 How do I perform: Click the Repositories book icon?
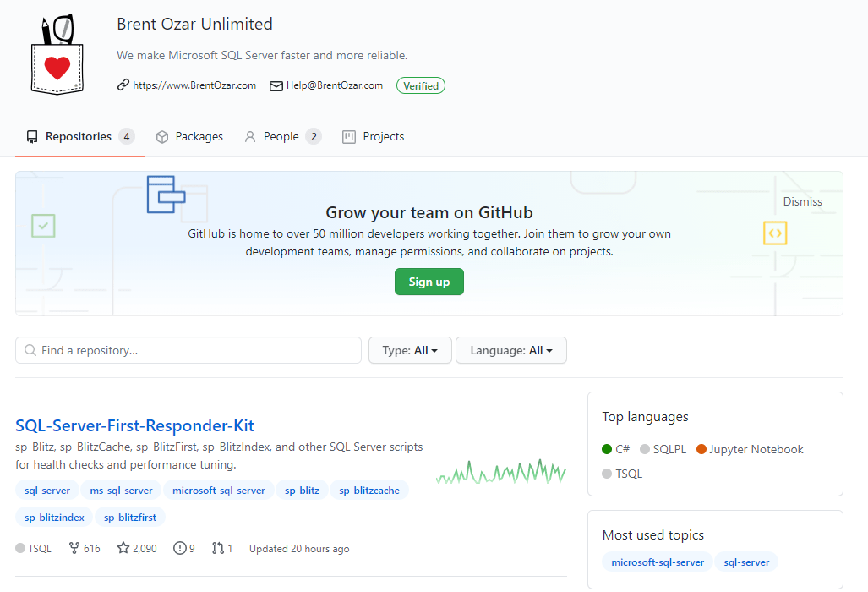pyautogui.click(x=32, y=137)
